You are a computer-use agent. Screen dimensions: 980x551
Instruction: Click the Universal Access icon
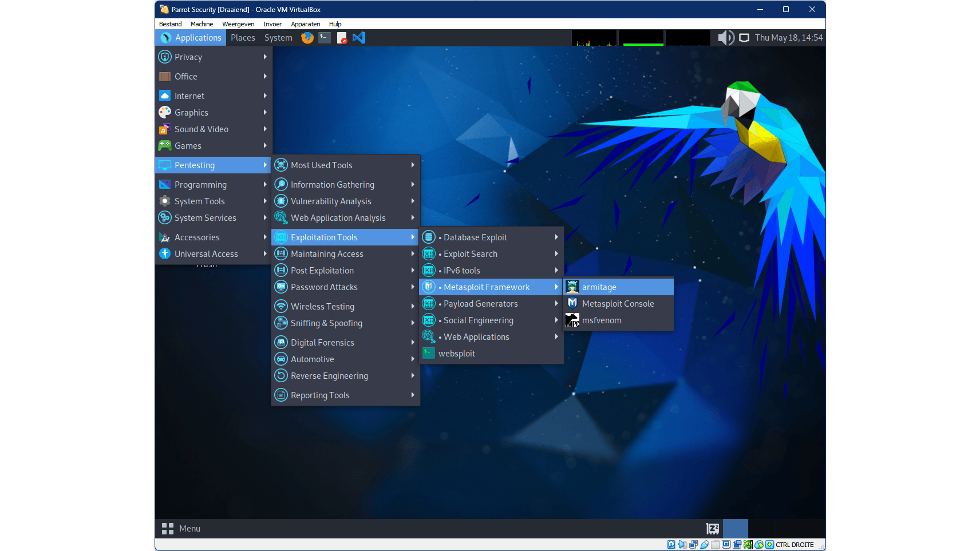point(165,254)
